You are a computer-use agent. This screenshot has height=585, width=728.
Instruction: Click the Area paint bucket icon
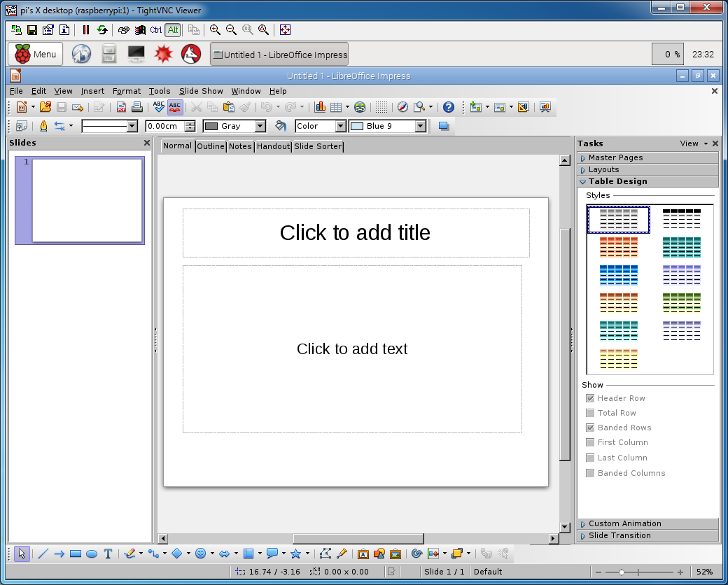coord(281,126)
